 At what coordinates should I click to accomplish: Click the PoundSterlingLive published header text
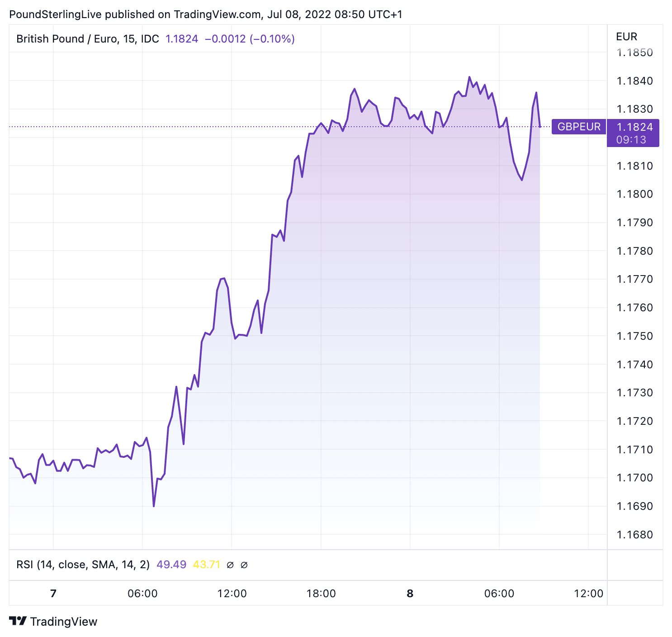pos(205,14)
